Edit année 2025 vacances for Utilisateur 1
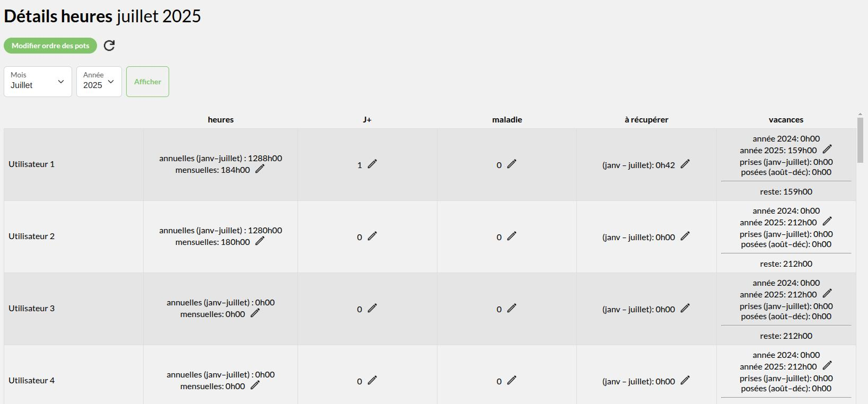Image resolution: width=868 pixels, height=404 pixels. 827,150
